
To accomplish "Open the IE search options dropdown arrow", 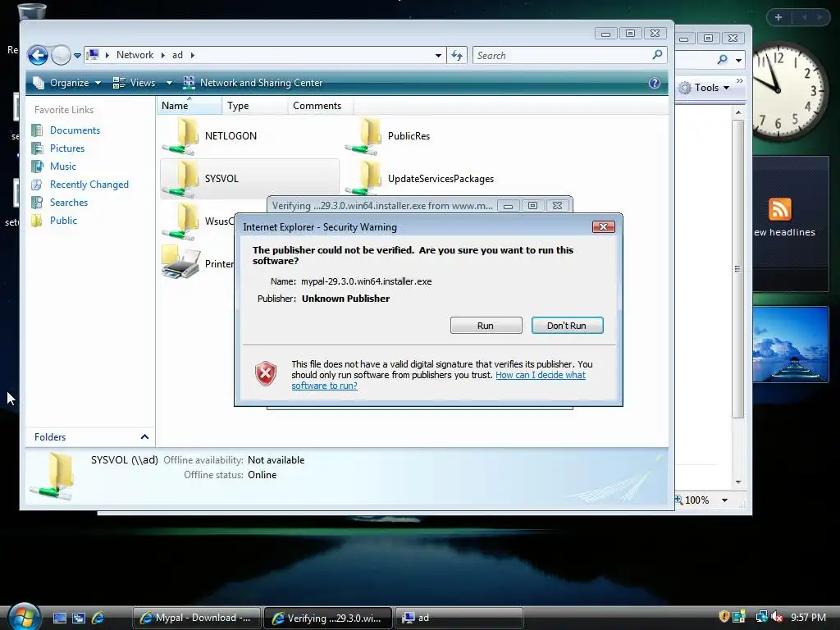I will coord(739,60).
